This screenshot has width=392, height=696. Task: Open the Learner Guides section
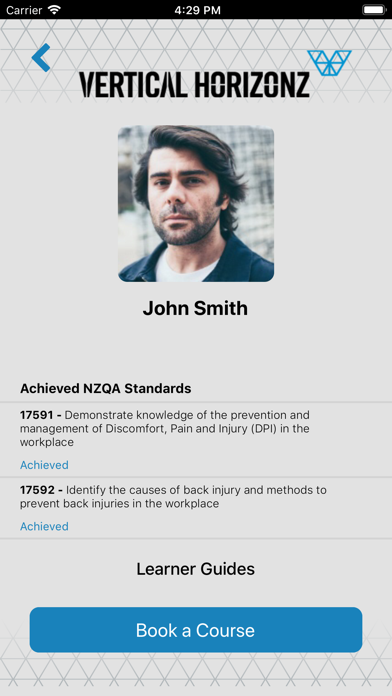[x=196, y=569]
